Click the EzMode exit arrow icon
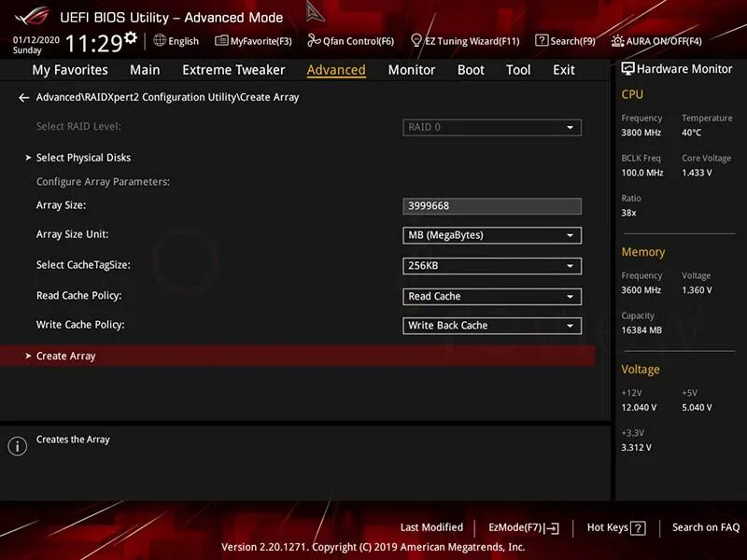Image resolution: width=747 pixels, height=560 pixels. click(552, 528)
